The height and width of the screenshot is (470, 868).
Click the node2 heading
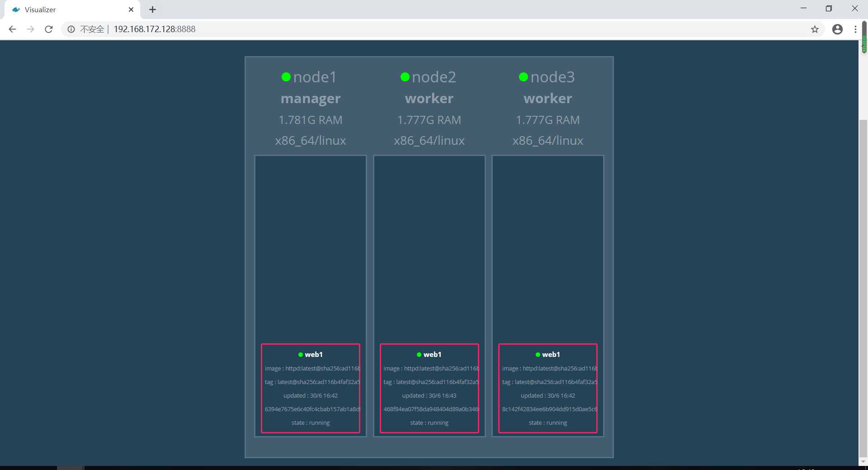434,77
